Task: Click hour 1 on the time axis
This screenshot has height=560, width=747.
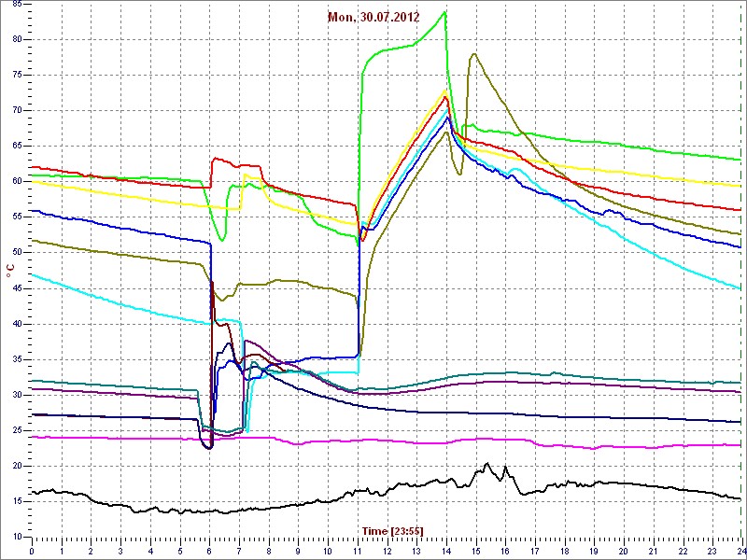Action: click(62, 550)
